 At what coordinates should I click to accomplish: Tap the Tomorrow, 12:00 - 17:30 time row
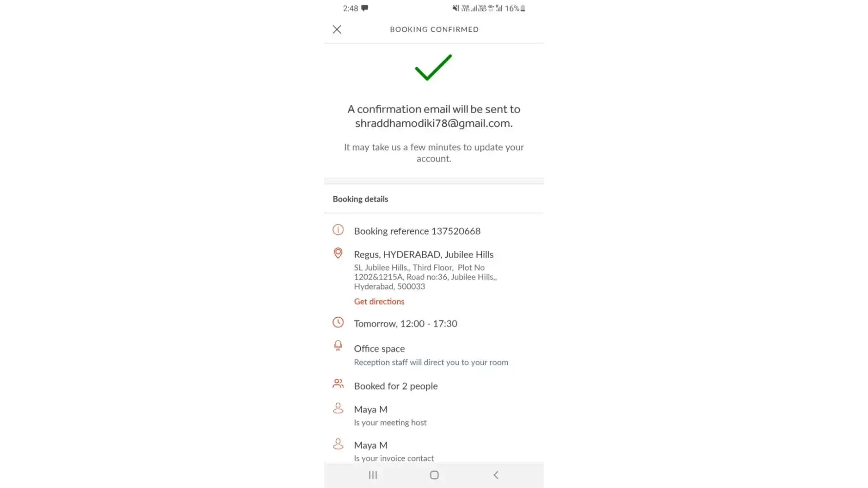click(x=405, y=324)
